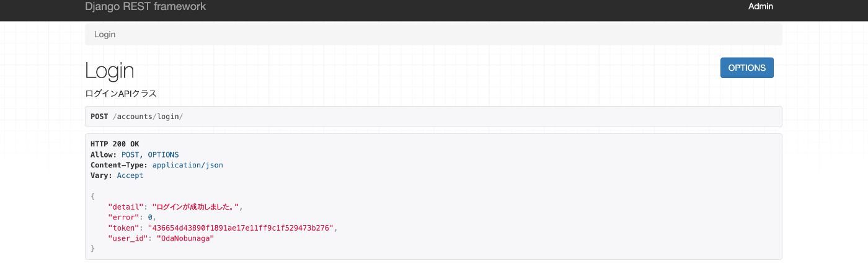
Task: Click the "OdaNobunaga" user_id value
Action: coord(185,238)
